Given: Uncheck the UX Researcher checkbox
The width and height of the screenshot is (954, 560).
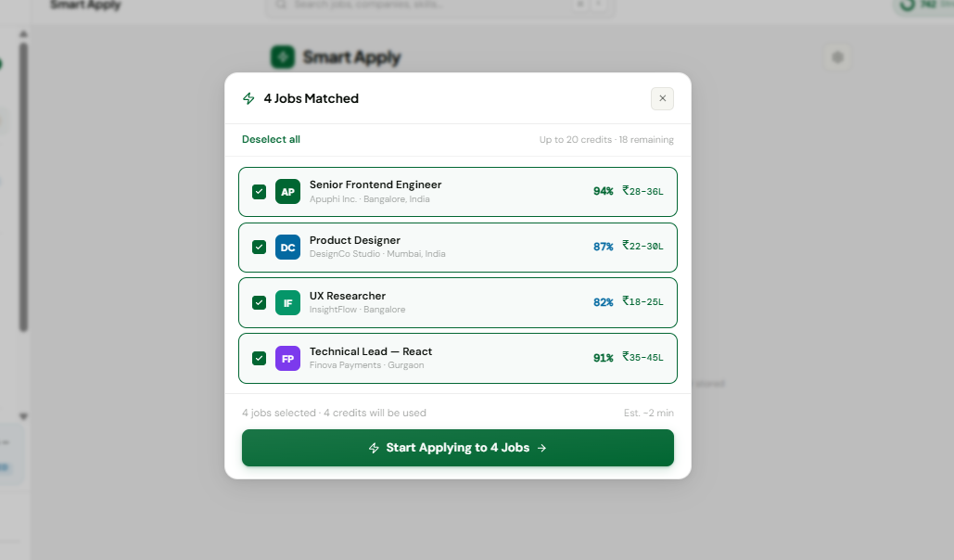Looking at the screenshot, I should pos(260,302).
